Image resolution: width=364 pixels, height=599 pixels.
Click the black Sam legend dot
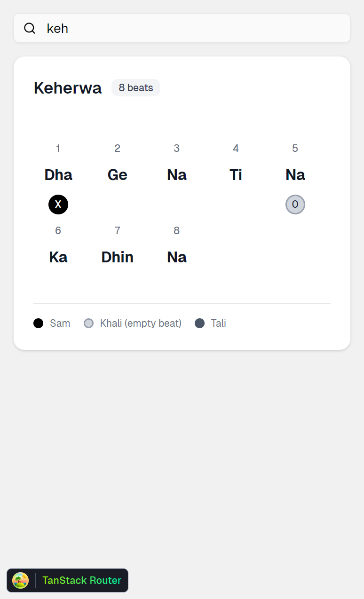point(39,323)
